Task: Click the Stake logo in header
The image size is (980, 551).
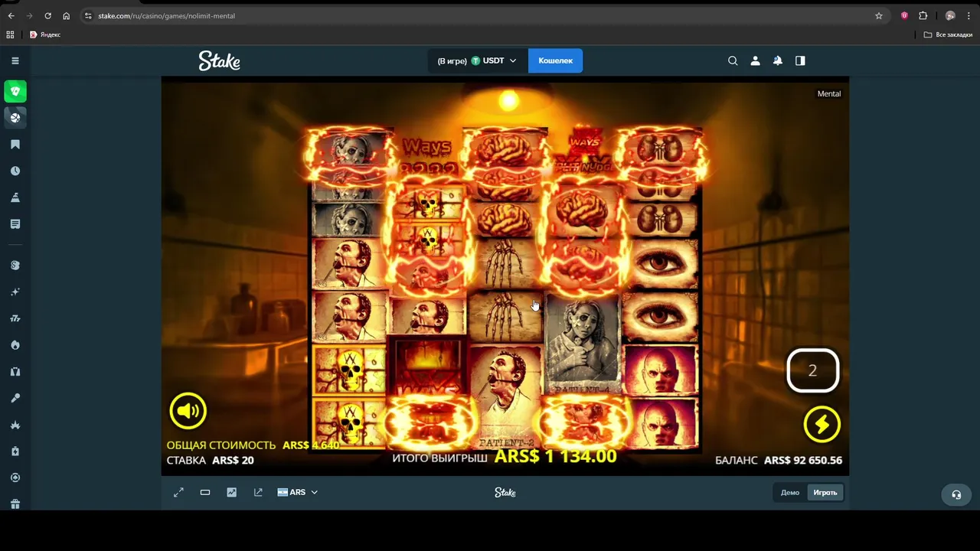Action: point(220,60)
